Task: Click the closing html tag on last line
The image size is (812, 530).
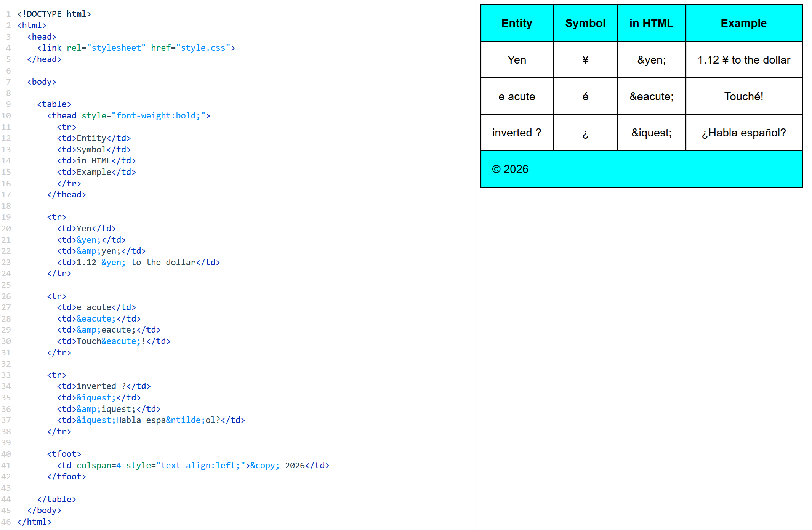Action: click(34, 522)
